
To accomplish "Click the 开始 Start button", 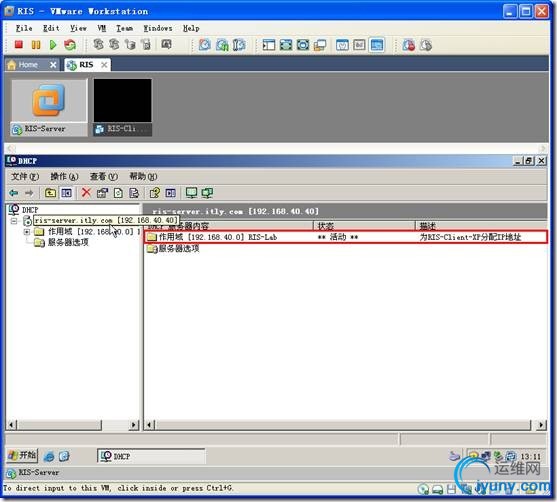I will [x=22, y=455].
